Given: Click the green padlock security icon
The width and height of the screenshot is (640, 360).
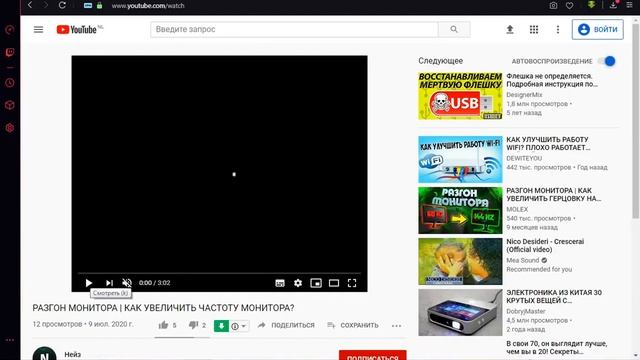Looking at the screenshot, I should point(100,6).
